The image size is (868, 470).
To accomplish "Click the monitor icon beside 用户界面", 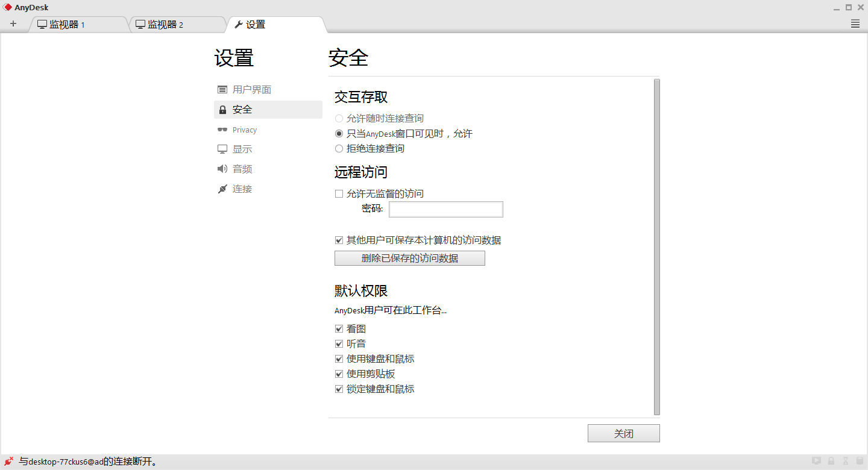I will [x=222, y=89].
